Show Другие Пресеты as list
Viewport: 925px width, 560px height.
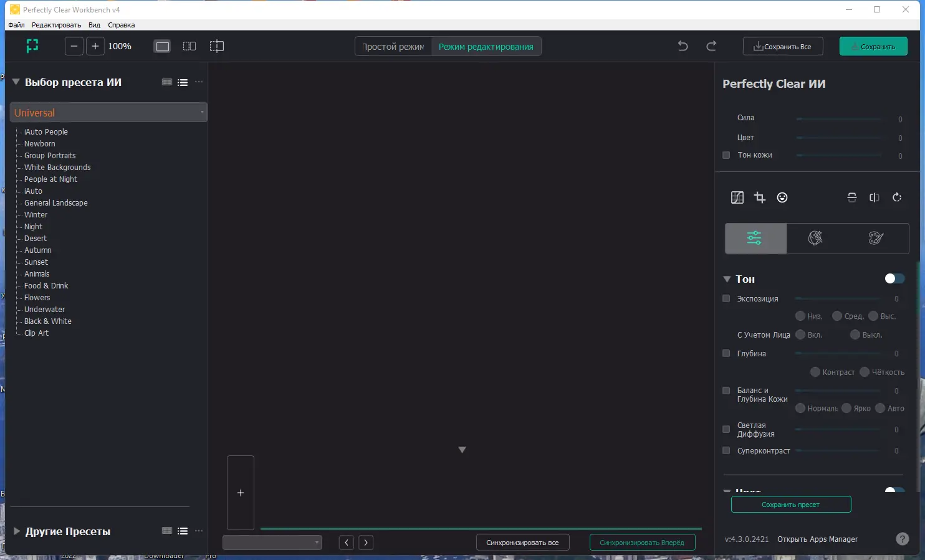pos(183,531)
